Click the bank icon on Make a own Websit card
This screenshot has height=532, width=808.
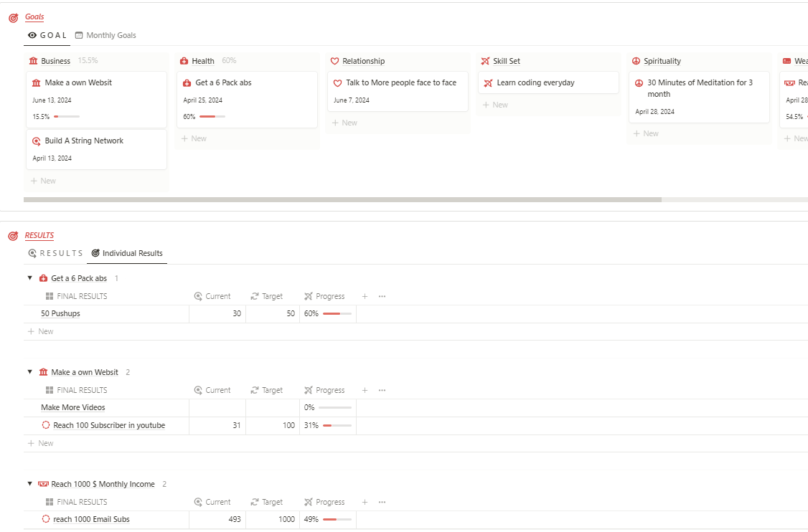pos(36,82)
